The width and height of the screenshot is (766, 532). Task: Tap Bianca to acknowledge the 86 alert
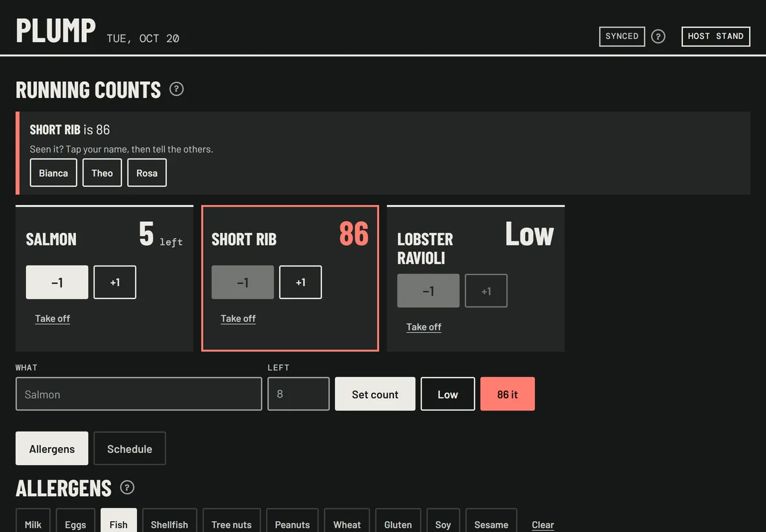(x=53, y=173)
